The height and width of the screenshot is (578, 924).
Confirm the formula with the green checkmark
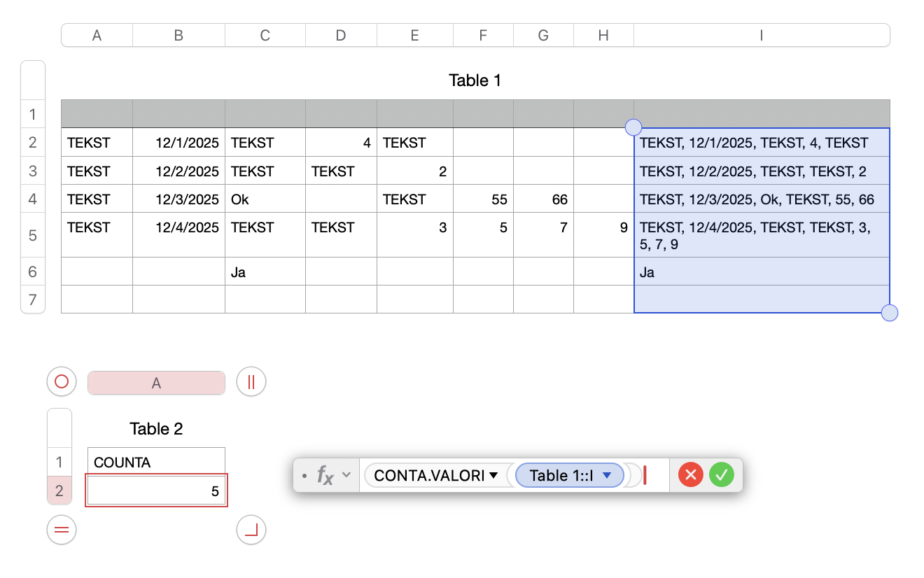click(722, 475)
